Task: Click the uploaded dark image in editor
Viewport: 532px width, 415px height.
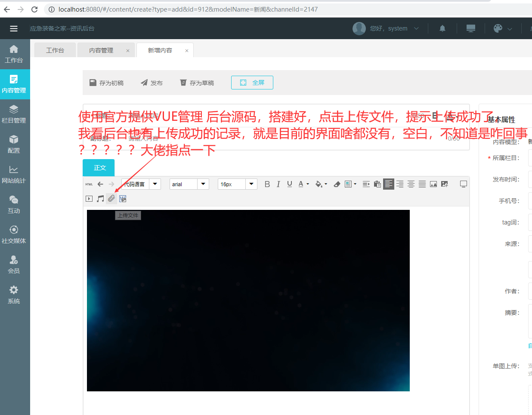Action: [248, 301]
